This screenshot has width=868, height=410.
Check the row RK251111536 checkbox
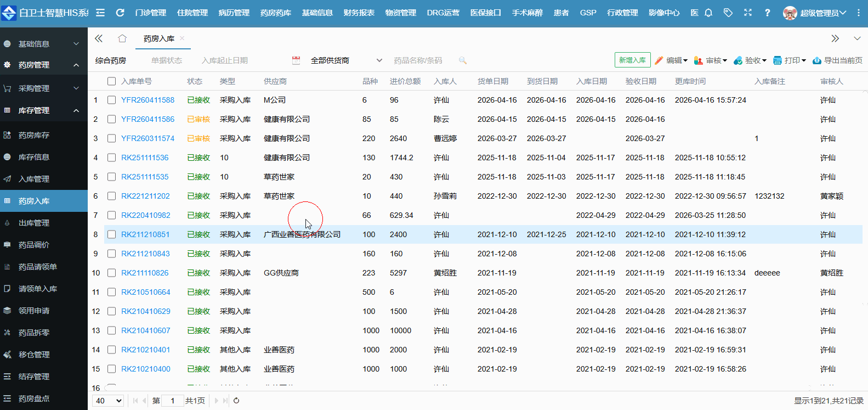(x=111, y=158)
